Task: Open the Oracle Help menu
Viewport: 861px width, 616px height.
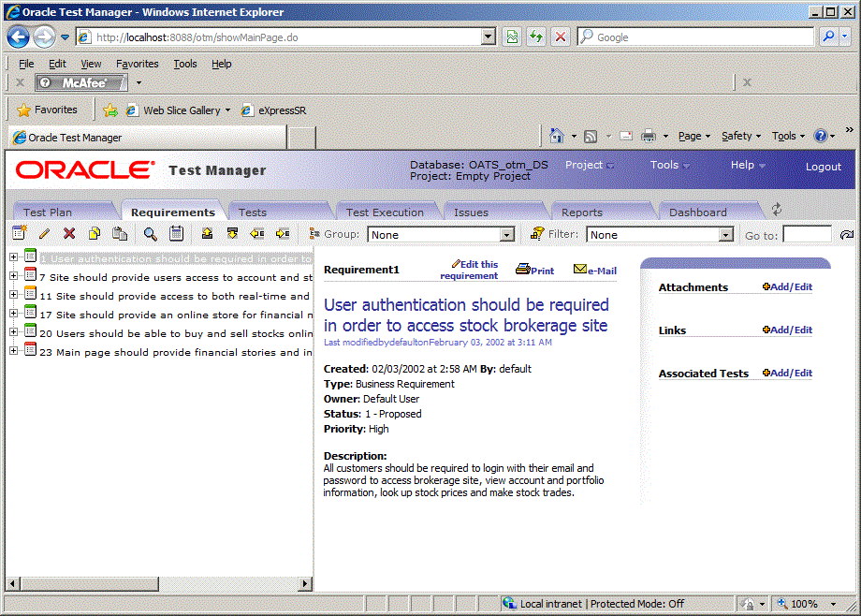Action: click(x=748, y=165)
